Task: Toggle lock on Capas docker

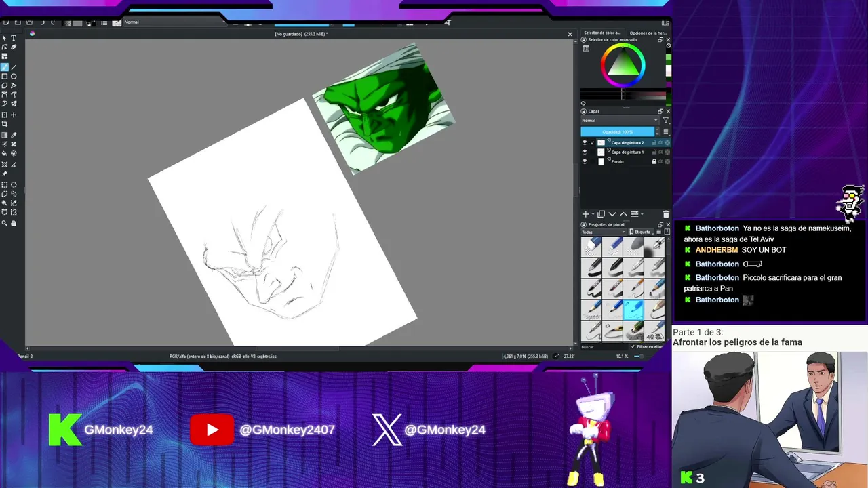Action: click(583, 111)
